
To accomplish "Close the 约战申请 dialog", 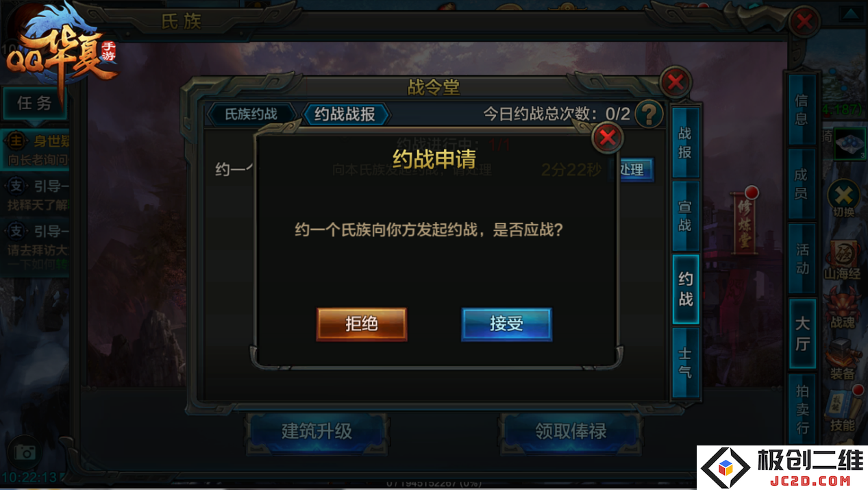I will pos(607,138).
